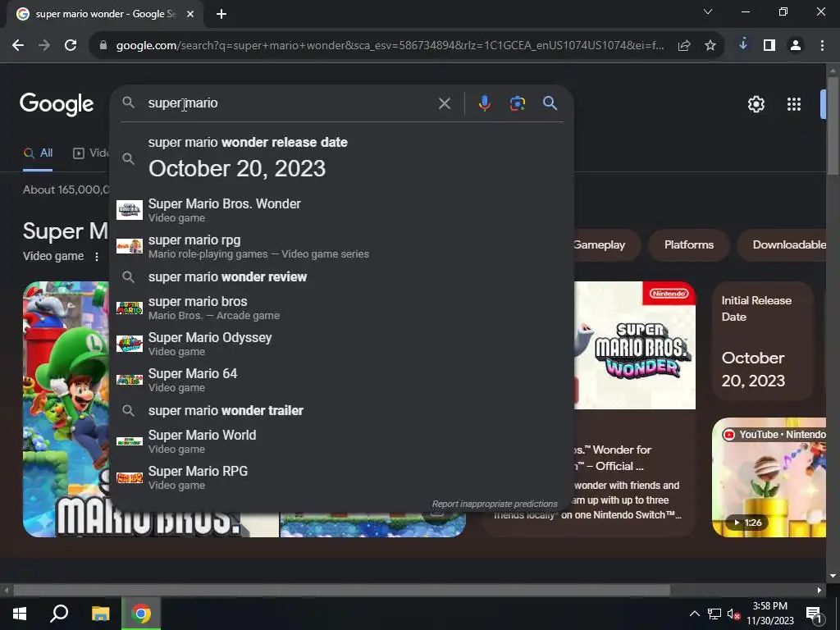Open the Chrome profile icon

796,46
